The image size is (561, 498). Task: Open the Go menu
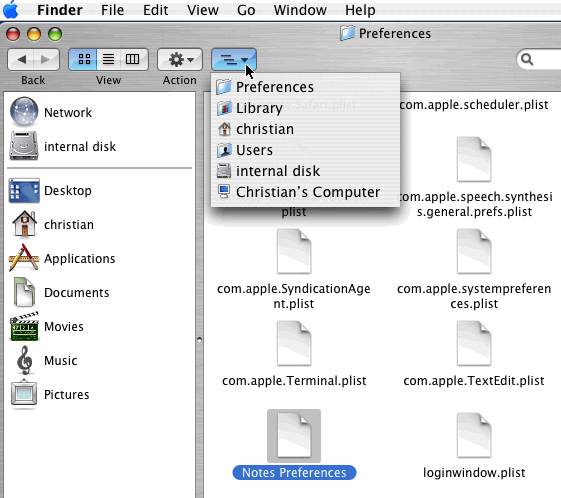246,10
